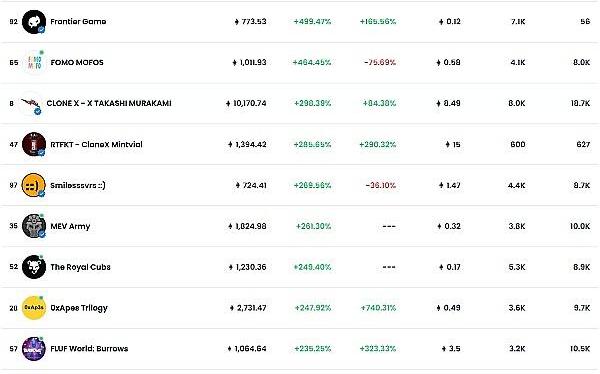Click the MEV Army collection avatar
This screenshot has height=374, width=600.
(x=34, y=226)
